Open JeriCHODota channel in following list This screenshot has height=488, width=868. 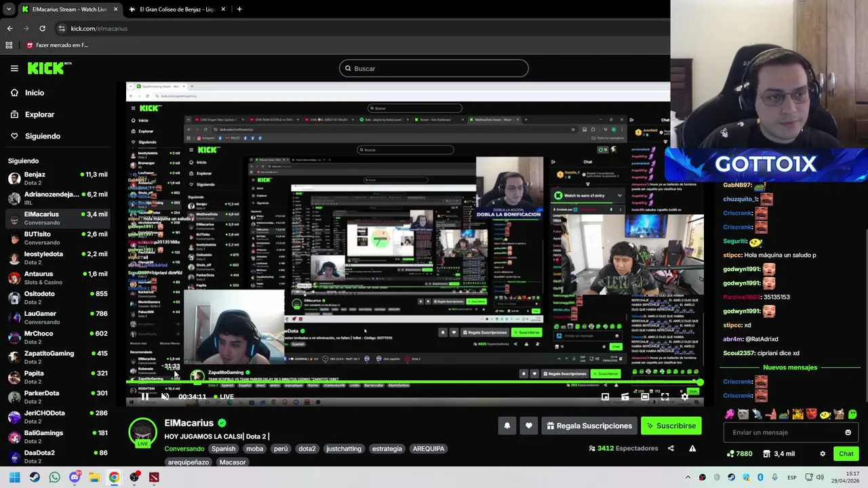tap(58, 416)
